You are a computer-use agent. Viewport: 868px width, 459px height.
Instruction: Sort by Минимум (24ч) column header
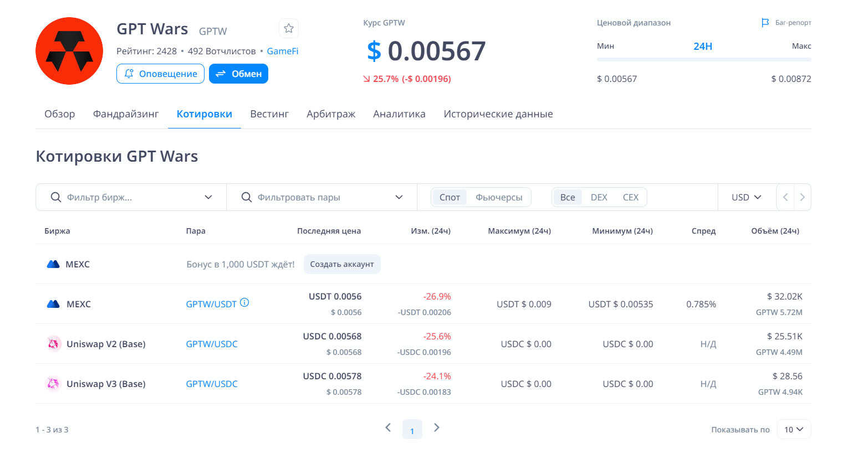[x=622, y=231]
